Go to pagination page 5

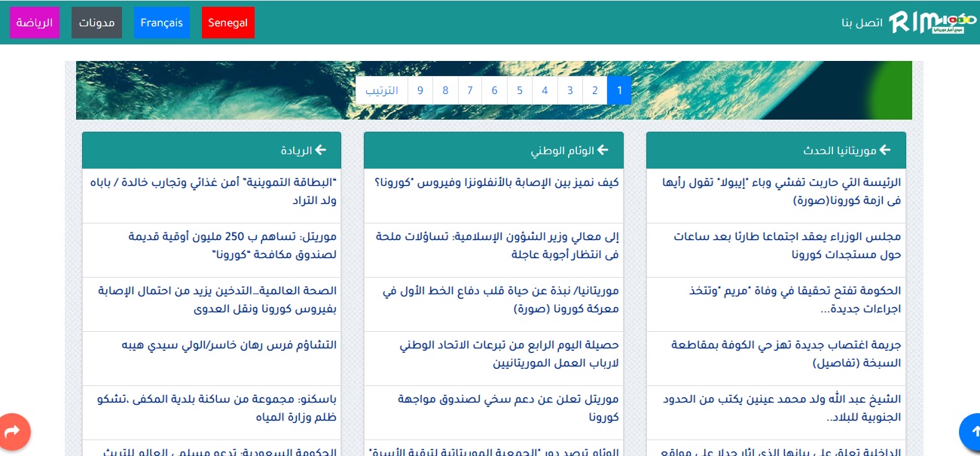tap(520, 90)
